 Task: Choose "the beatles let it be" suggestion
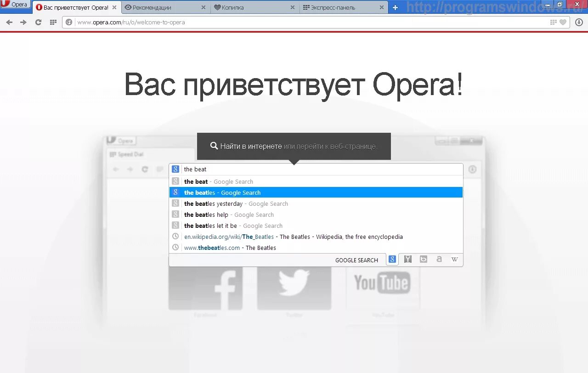316,226
